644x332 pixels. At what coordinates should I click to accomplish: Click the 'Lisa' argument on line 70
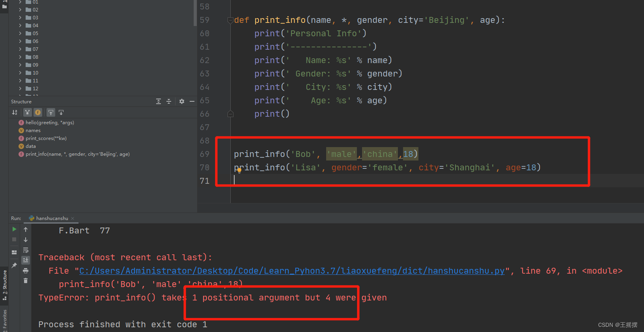(x=305, y=168)
